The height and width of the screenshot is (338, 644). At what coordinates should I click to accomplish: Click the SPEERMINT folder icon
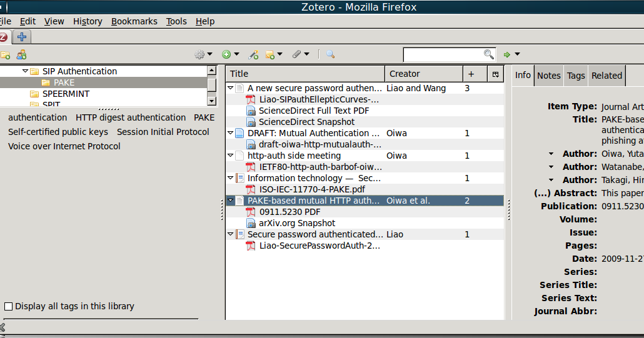[x=34, y=94]
